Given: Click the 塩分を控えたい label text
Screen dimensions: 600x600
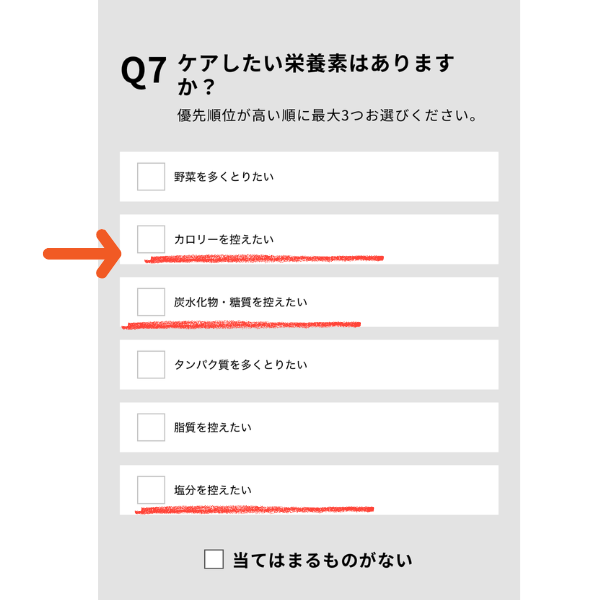Looking at the screenshot, I should click(x=212, y=490).
